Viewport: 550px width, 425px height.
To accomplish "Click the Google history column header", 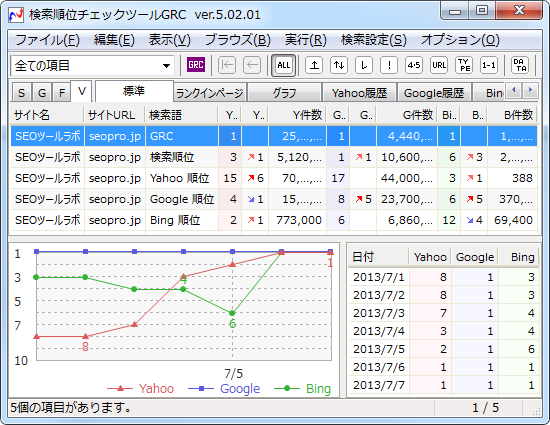I will (475, 257).
